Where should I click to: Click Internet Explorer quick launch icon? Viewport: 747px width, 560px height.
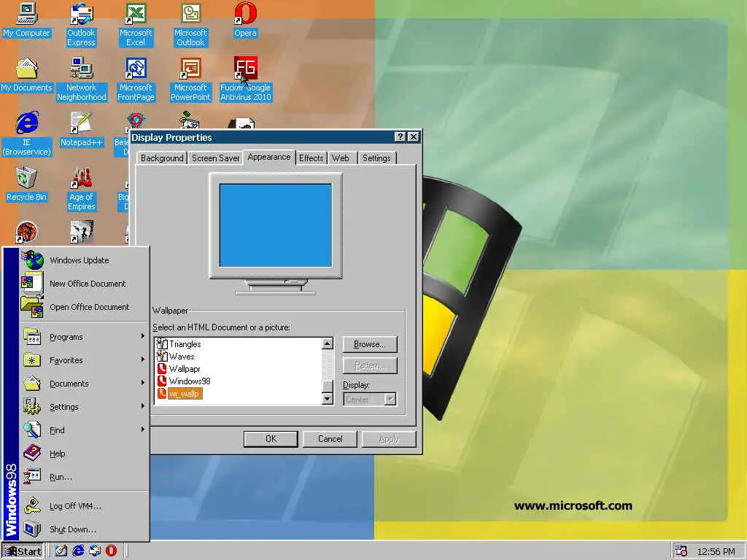(78, 551)
